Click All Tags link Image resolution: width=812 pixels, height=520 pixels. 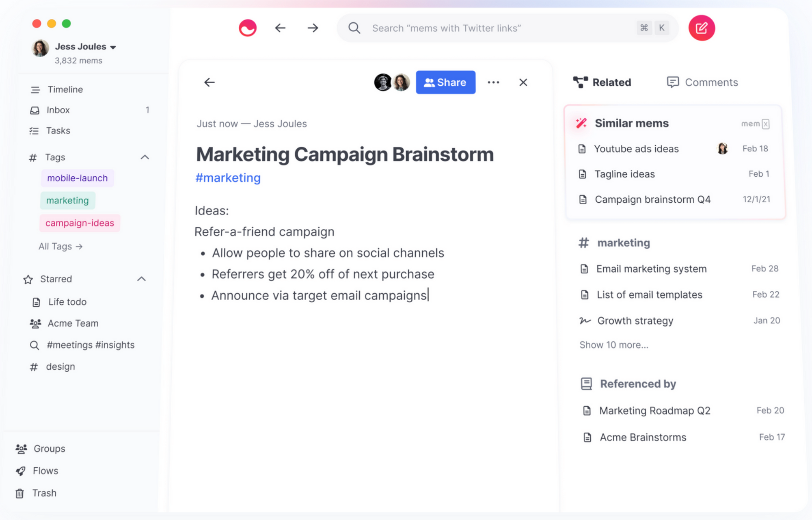tap(60, 246)
